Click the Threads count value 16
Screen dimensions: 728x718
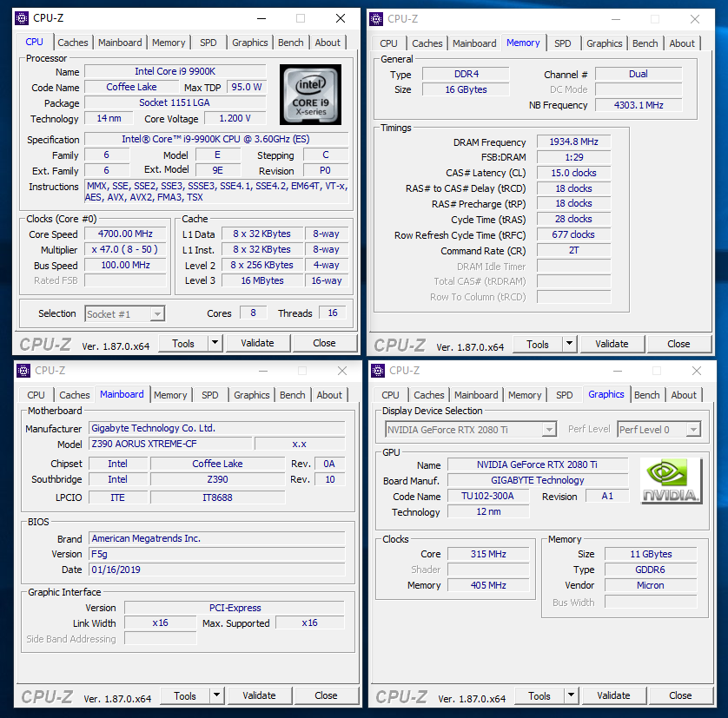(333, 313)
